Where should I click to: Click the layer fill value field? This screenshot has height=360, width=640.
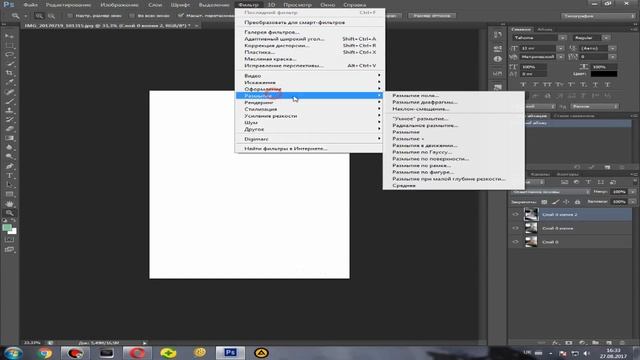(619, 202)
